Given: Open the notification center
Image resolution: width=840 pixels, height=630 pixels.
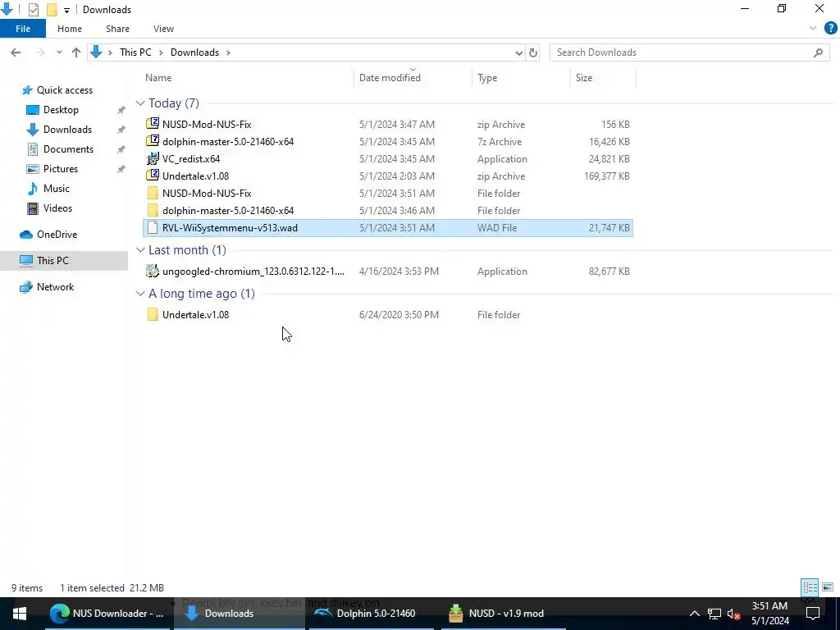Looking at the screenshot, I should pyautogui.click(x=813, y=614).
